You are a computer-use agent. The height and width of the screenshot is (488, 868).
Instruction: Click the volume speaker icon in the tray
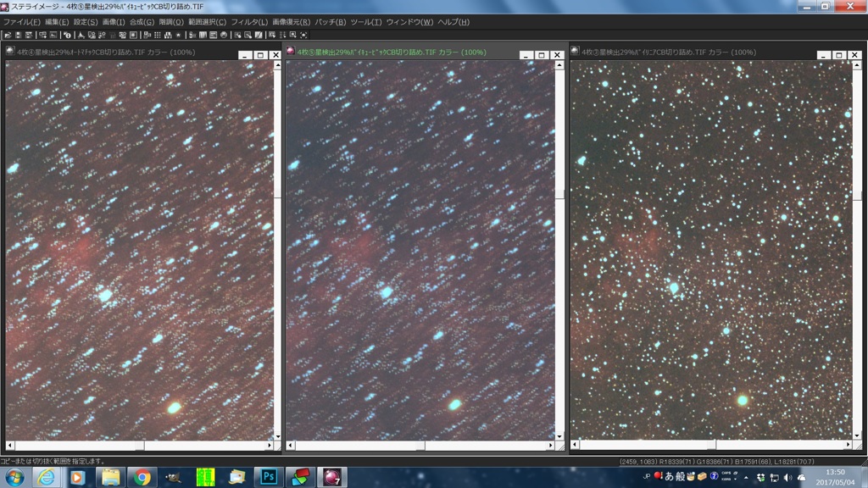pos(787,477)
